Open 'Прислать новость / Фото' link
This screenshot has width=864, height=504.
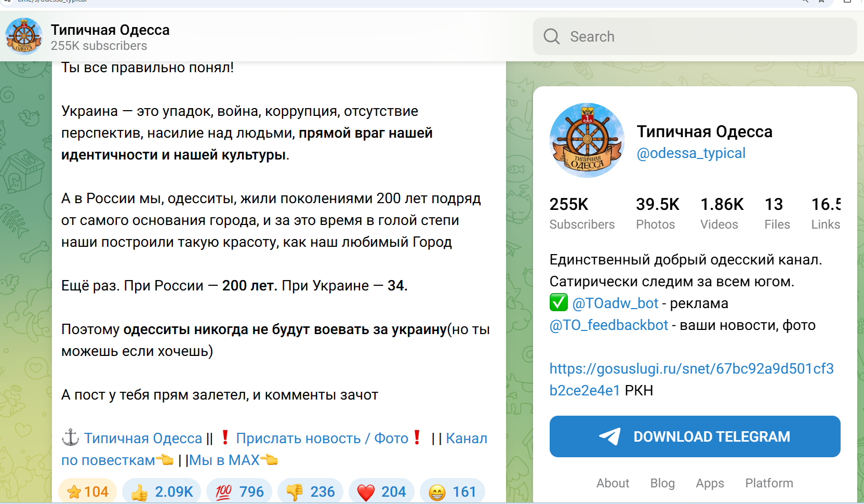pyautogui.click(x=322, y=439)
